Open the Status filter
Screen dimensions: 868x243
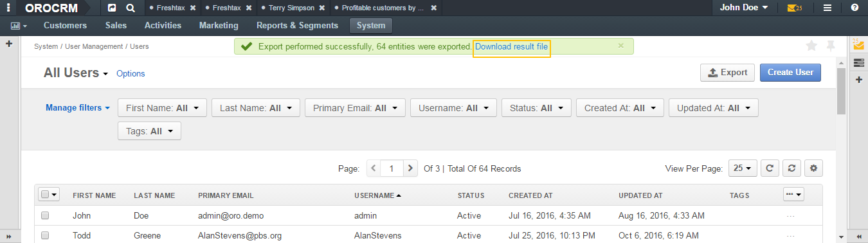[536, 108]
